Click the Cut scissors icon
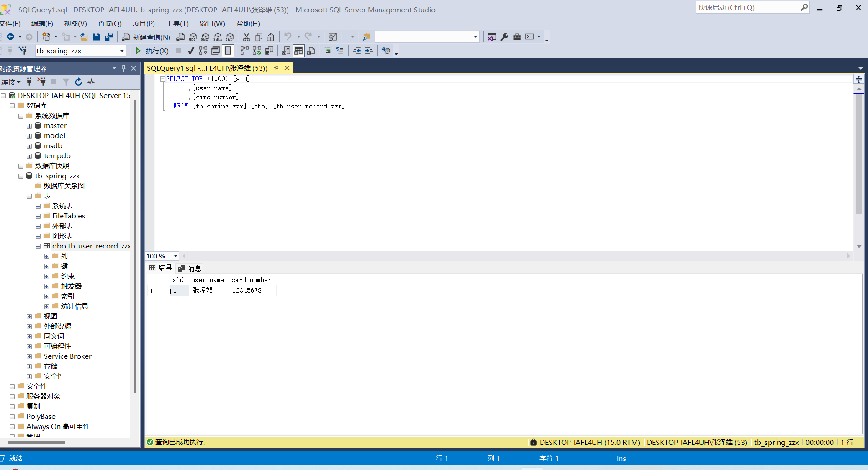The height and width of the screenshot is (470, 868). 247,37
